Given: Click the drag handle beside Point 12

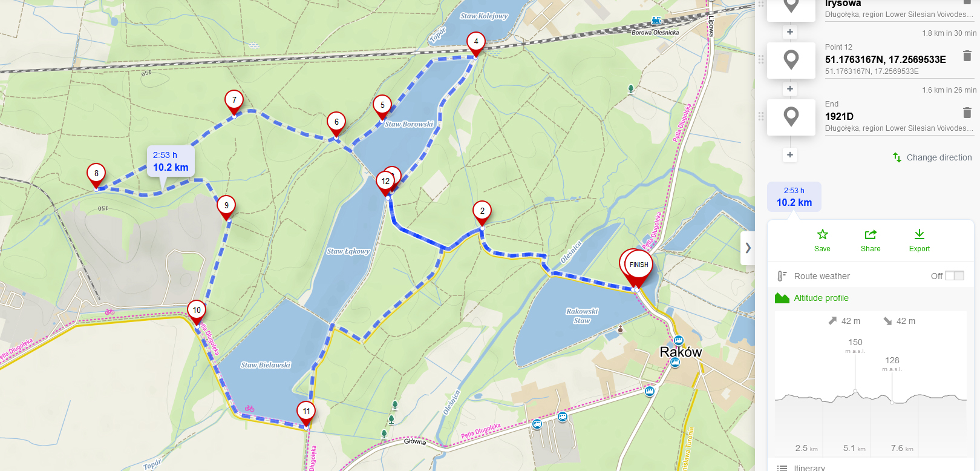Looking at the screenshot, I should click(761, 59).
